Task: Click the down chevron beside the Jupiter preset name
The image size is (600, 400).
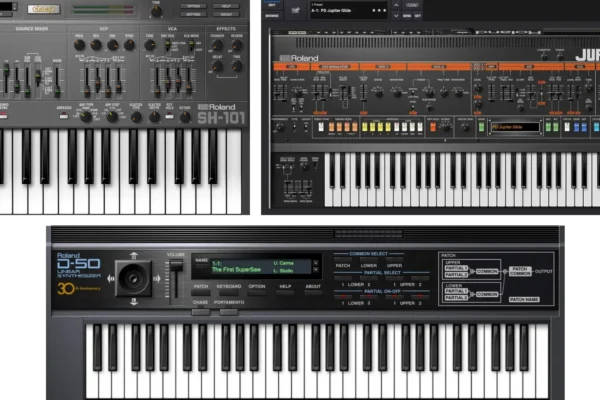Action: click(396, 16)
